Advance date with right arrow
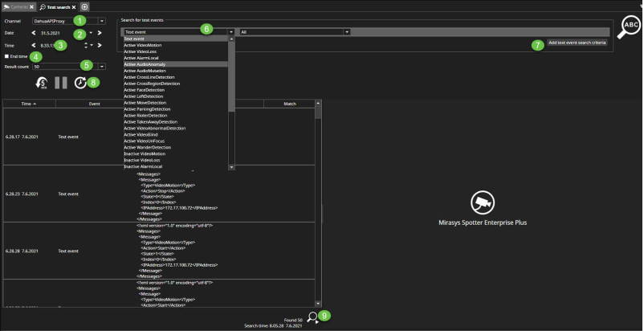Screen dimensions: 644x331 (100, 33)
